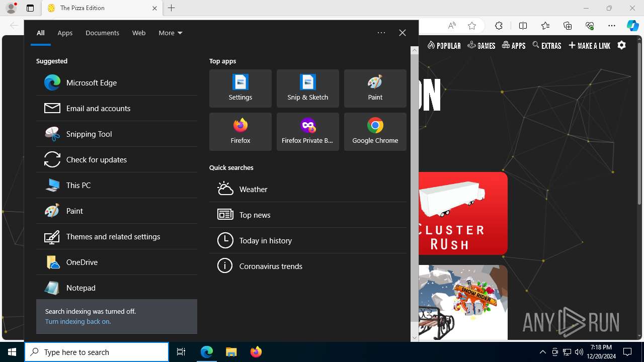Show hidden system tray icons

click(x=542, y=352)
